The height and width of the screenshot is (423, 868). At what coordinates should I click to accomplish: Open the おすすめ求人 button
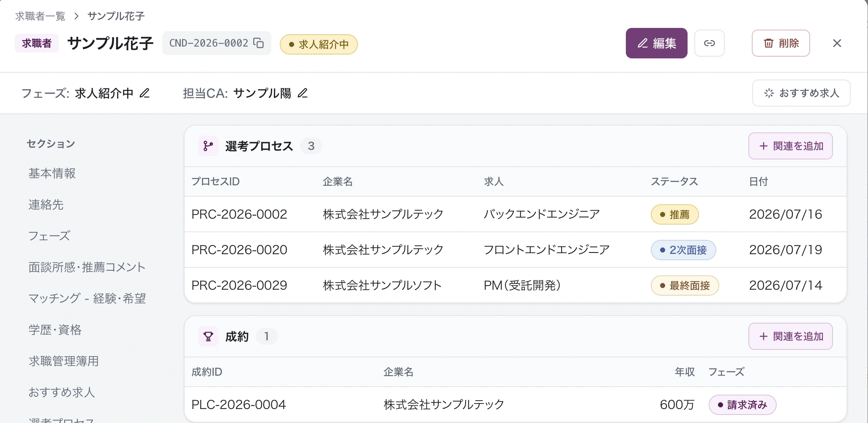click(x=801, y=93)
